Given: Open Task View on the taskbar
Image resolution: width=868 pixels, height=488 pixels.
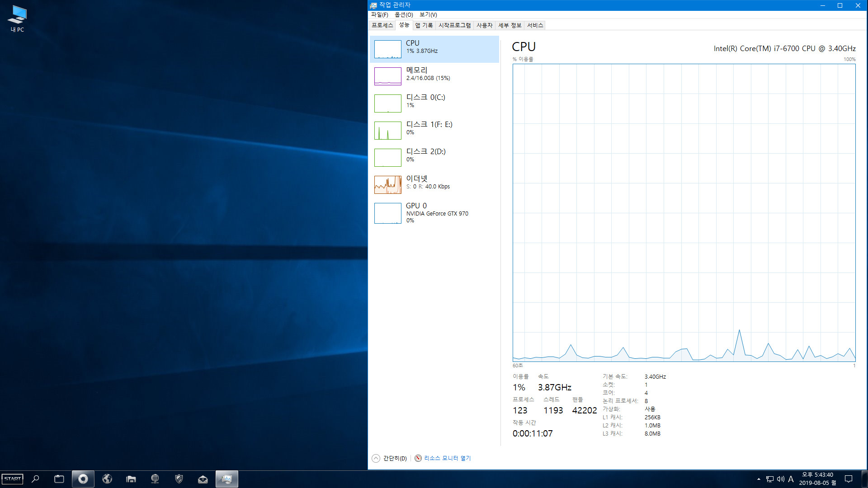Looking at the screenshot, I should click(x=59, y=479).
